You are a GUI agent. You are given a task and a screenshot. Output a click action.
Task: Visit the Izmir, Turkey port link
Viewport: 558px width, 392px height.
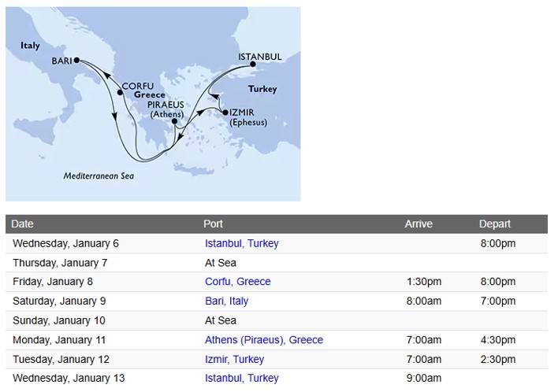[x=234, y=359]
